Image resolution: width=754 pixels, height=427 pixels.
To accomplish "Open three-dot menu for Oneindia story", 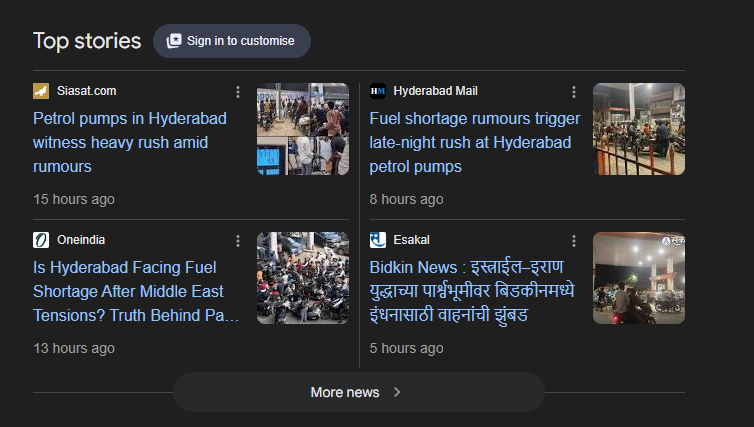I will coord(238,241).
